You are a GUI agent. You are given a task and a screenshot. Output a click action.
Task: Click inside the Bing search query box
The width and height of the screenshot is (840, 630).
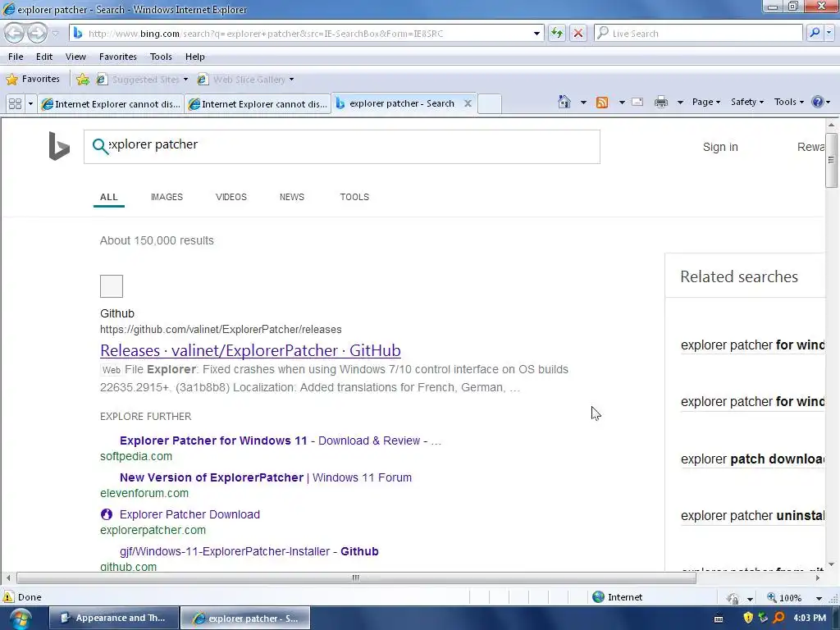coord(342,146)
